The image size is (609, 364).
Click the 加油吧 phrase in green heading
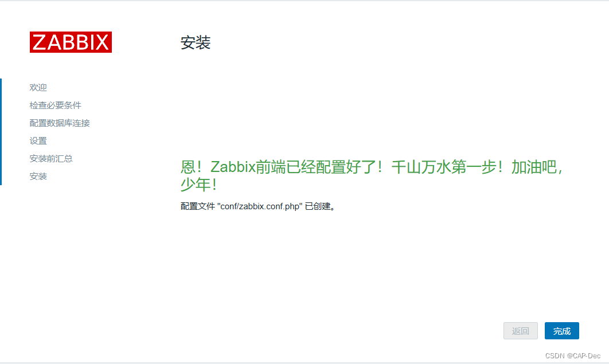[x=534, y=167]
